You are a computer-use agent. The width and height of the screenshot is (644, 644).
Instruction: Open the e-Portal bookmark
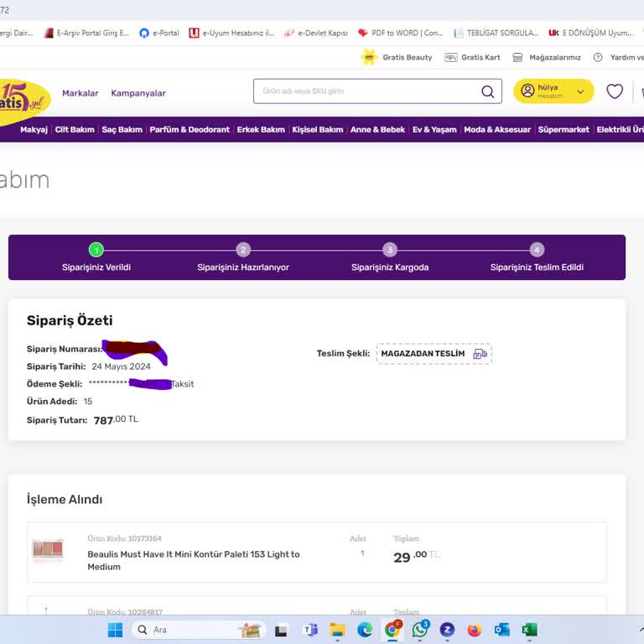(x=159, y=33)
